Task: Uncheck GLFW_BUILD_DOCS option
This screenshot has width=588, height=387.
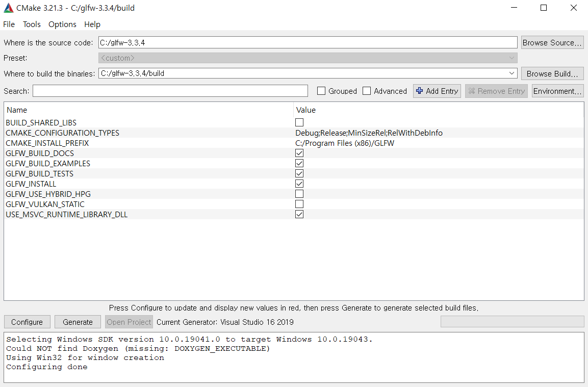Action: (299, 153)
